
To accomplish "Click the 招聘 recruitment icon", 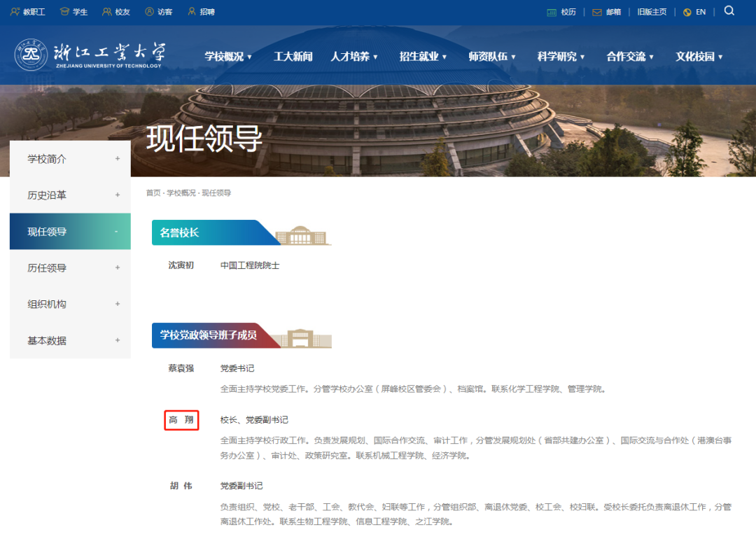I will (190, 11).
